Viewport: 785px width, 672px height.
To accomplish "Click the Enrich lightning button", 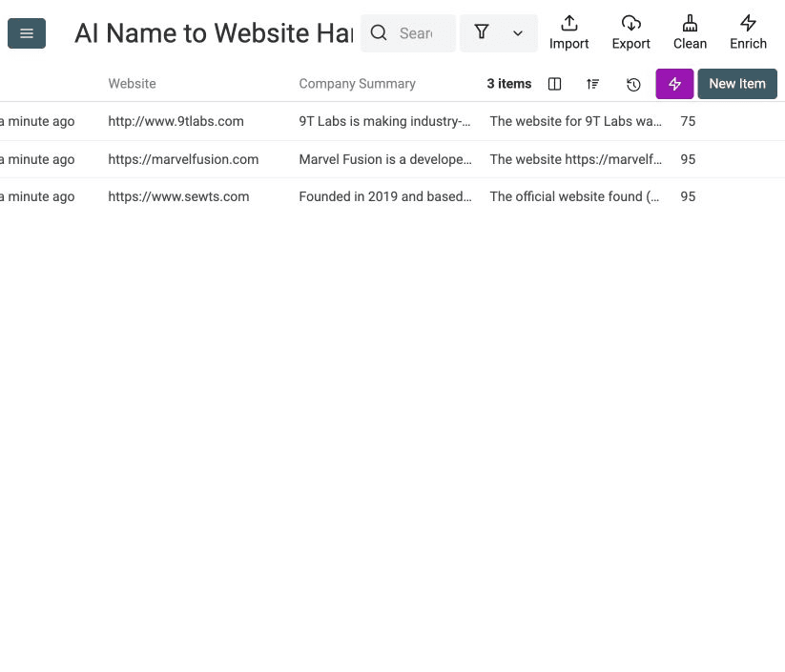I will coord(748,33).
